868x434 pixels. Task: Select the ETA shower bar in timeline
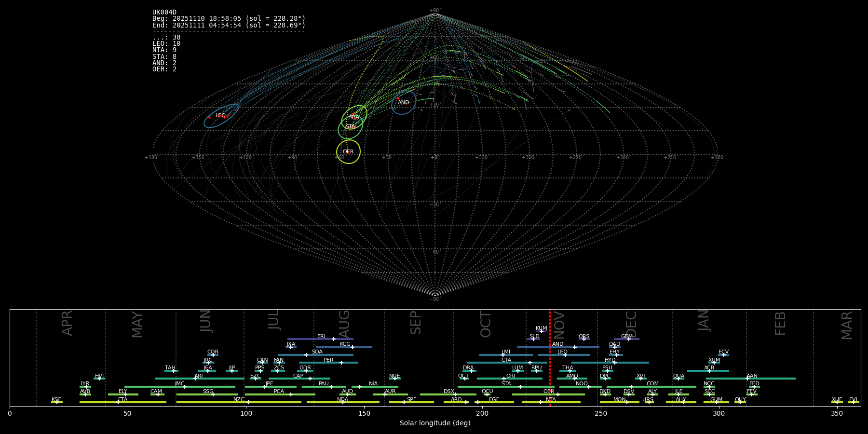point(122,402)
